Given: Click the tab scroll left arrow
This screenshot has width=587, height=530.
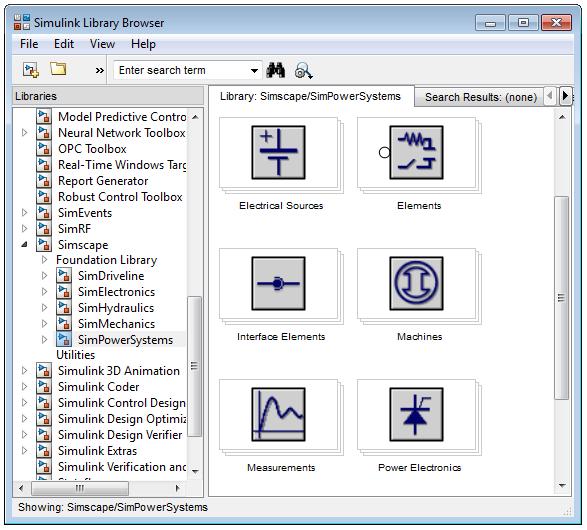Looking at the screenshot, I should [x=549, y=96].
